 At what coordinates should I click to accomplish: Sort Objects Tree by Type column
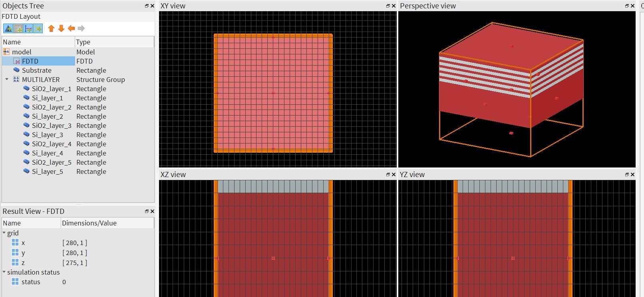pyautogui.click(x=115, y=42)
